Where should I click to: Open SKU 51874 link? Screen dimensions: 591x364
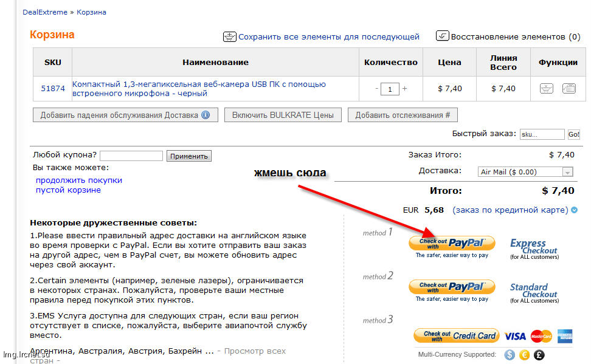[x=53, y=89]
